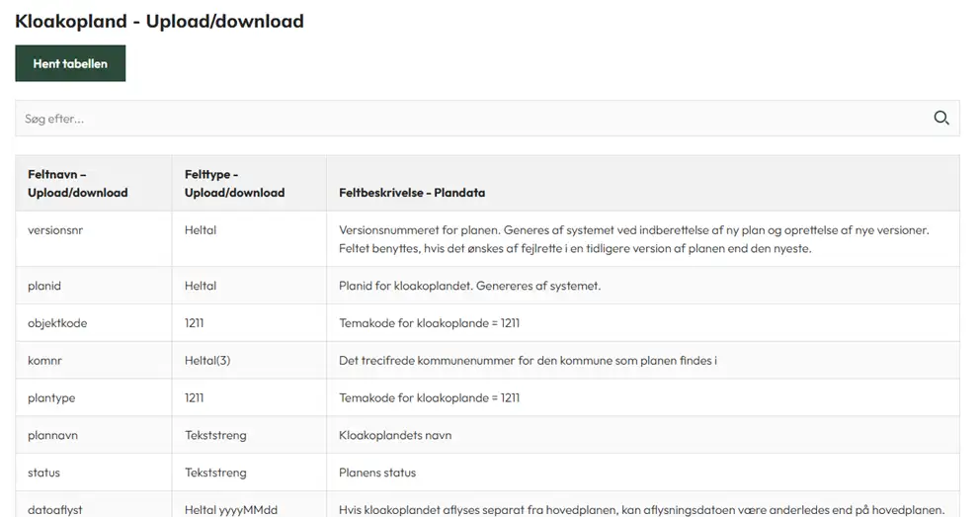Click the magnifying glass search icon
980x517 pixels.
pyautogui.click(x=941, y=119)
